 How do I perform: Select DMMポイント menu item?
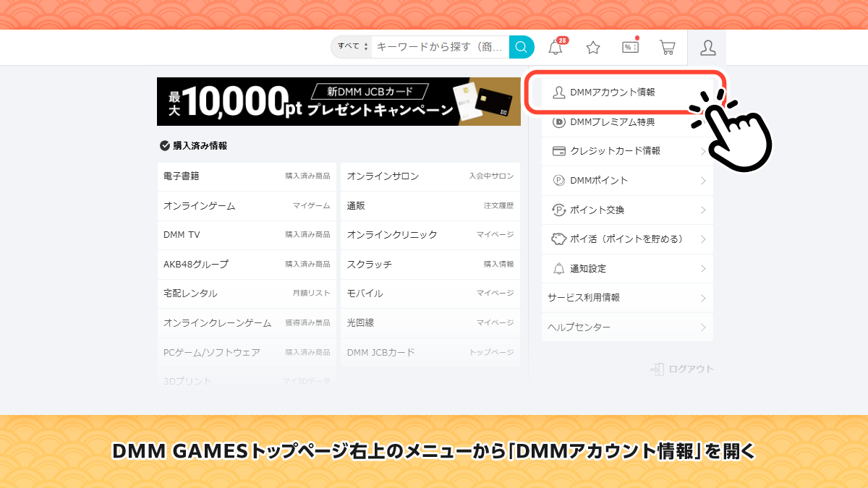pos(599,181)
